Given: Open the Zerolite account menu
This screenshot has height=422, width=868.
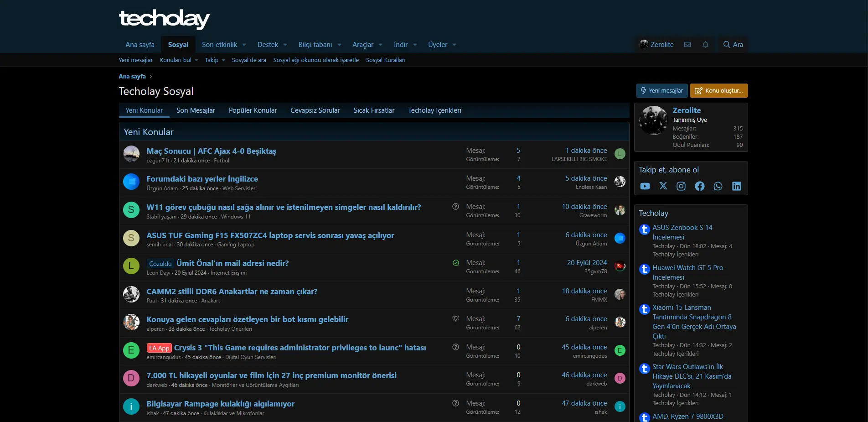Looking at the screenshot, I should coord(656,45).
